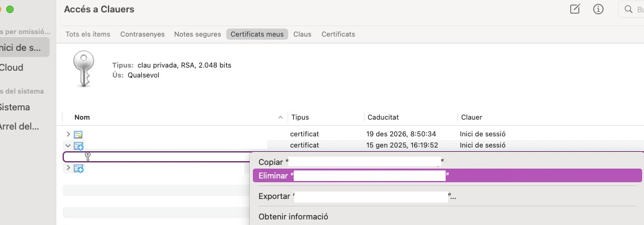Switch to Contrasenyes tab
644x225 pixels.
coord(143,34)
